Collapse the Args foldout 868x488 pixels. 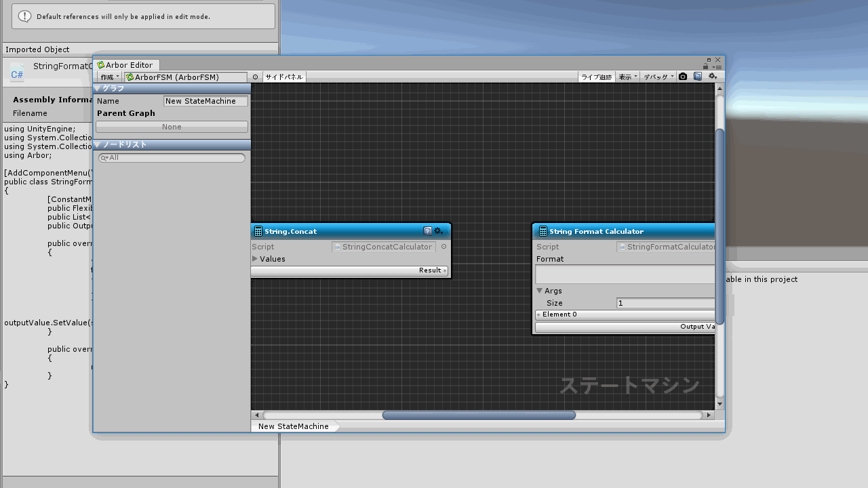tap(540, 291)
